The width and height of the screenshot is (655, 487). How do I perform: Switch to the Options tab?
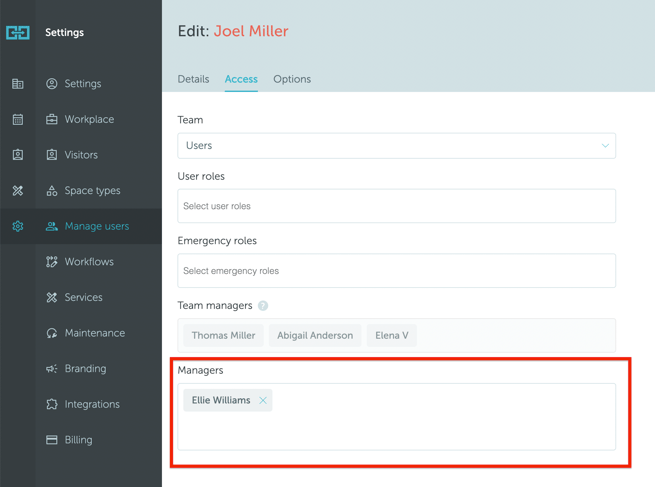click(292, 79)
